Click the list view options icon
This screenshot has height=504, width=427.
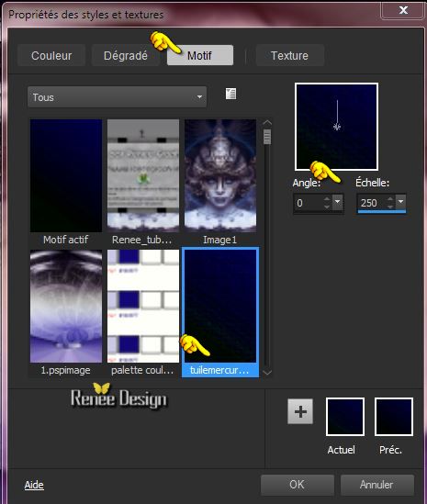pyautogui.click(x=230, y=94)
